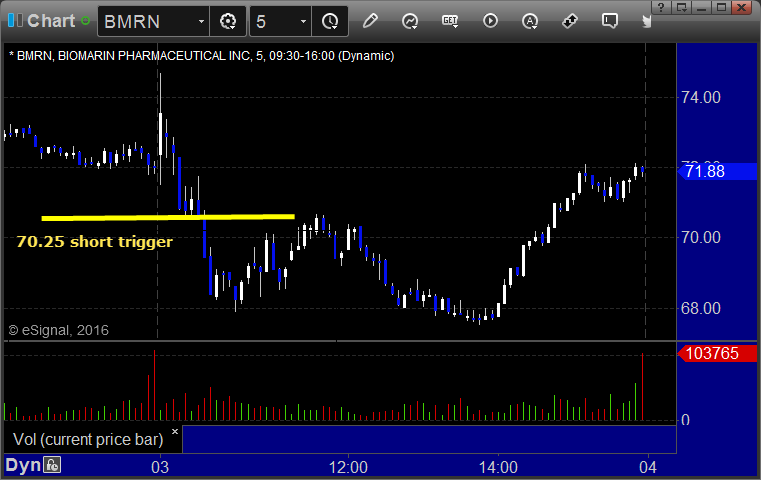761x480 pixels.
Task: Open the time template clock menu
Action: click(330, 21)
